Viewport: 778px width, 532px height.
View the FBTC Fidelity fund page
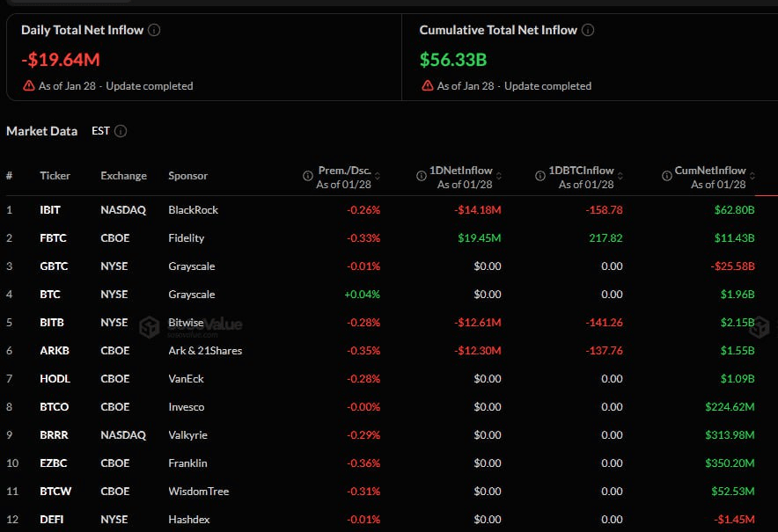tap(52, 237)
